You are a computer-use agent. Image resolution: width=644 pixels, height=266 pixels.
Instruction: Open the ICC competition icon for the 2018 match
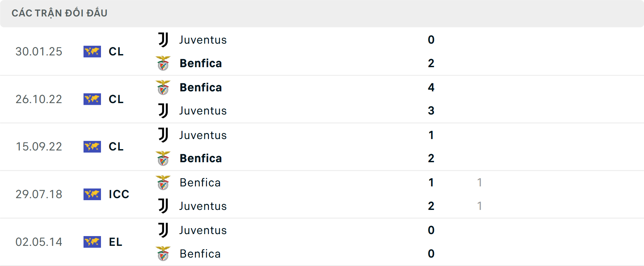92,194
